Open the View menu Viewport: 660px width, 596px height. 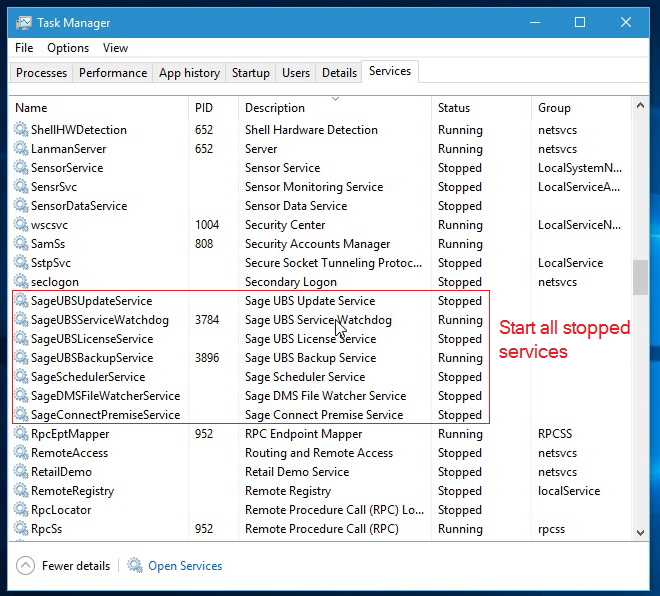[115, 48]
